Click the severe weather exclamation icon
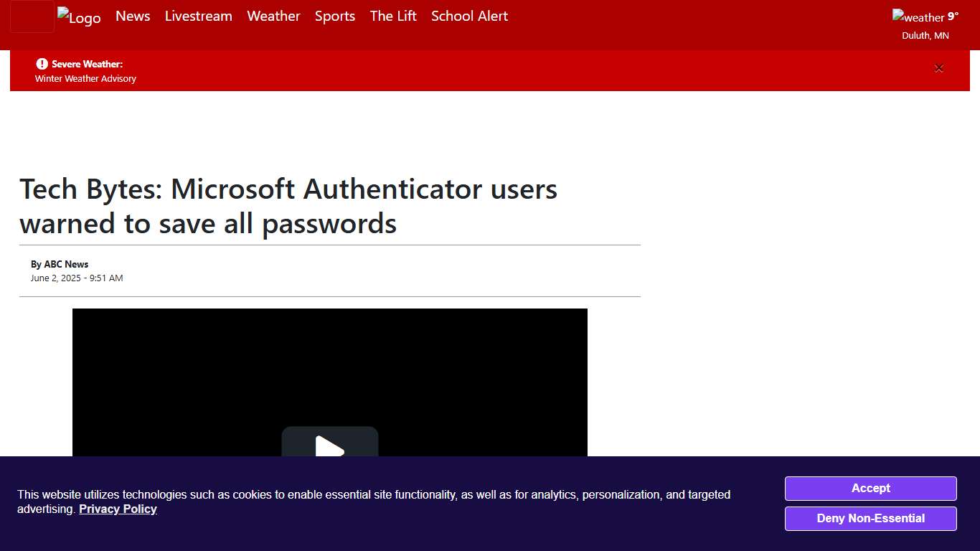This screenshot has width=980, height=551. [43, 64]
